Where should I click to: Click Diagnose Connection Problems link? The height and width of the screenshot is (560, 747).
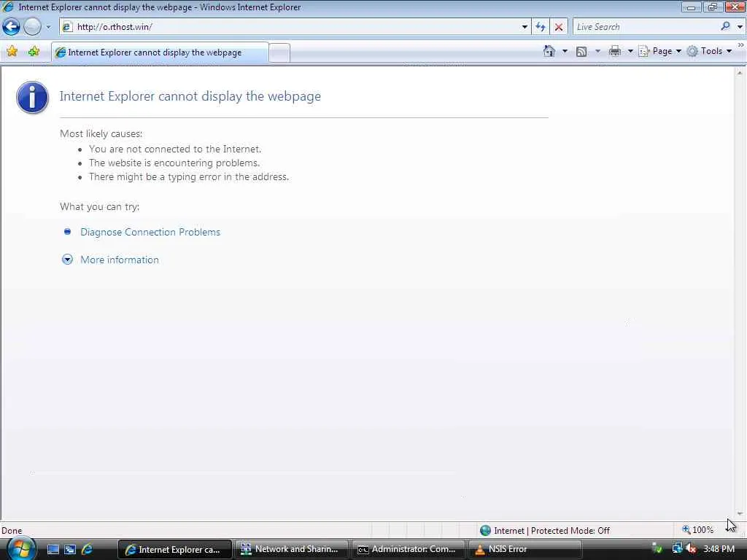pos(150,232)
